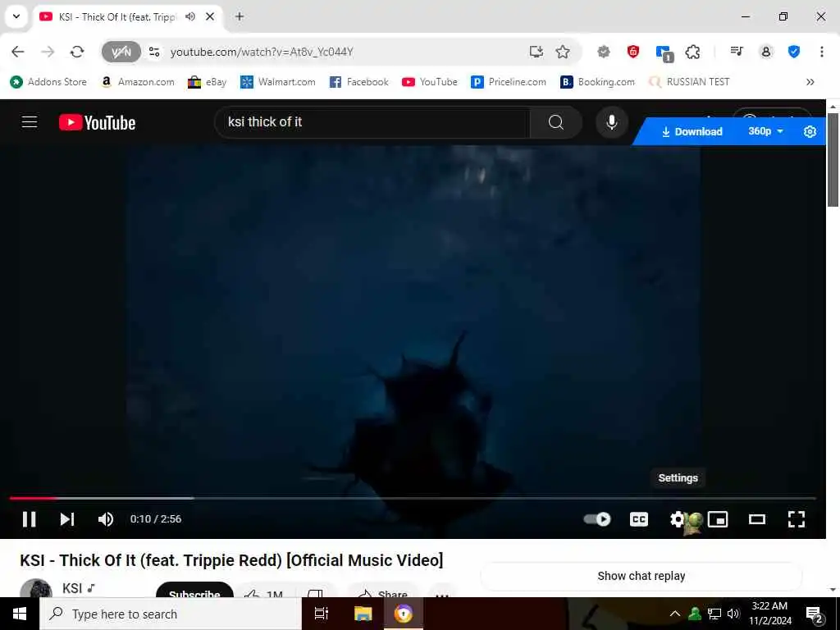Open the Windows Start menu
Viewport: 840px width, 630px height.
click(20, 614)
